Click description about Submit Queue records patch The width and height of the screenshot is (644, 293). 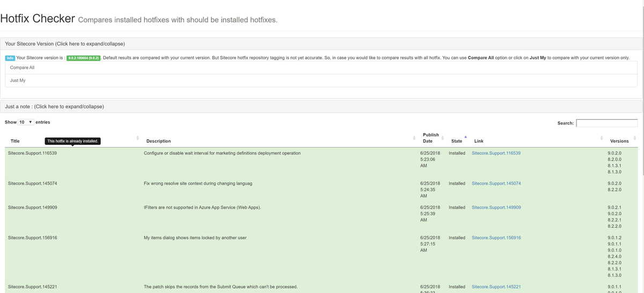coord(221,287)
